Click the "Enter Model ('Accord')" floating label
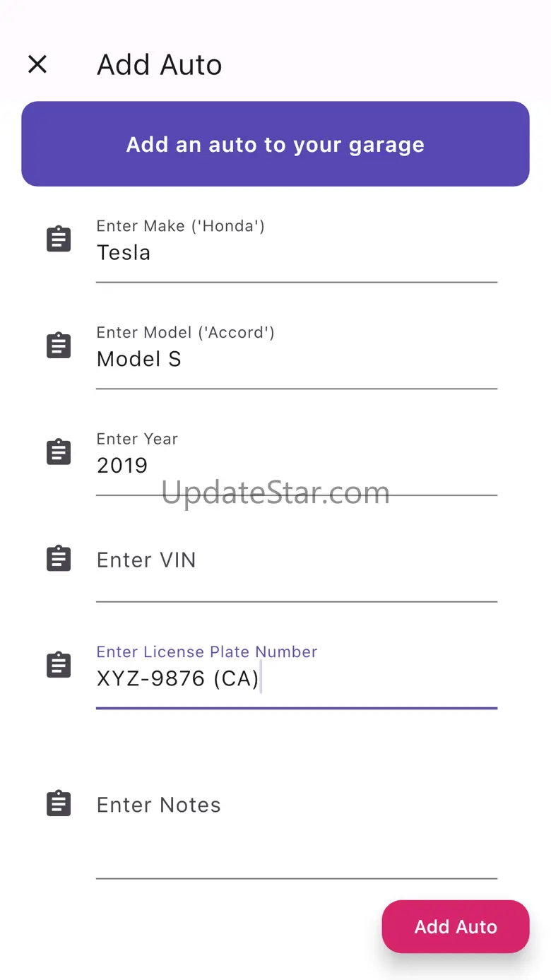Image resolution: width=551 pixels, height=980 pixels. (x=186, y=332)
